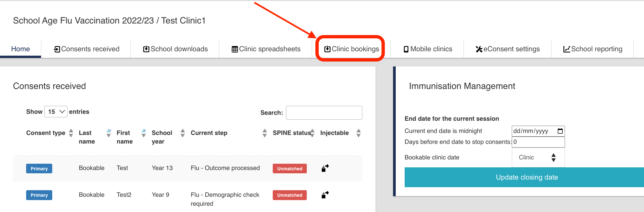Sort the table by Consent type
Screen dimensions: 644x212
[x=71, y=133]
